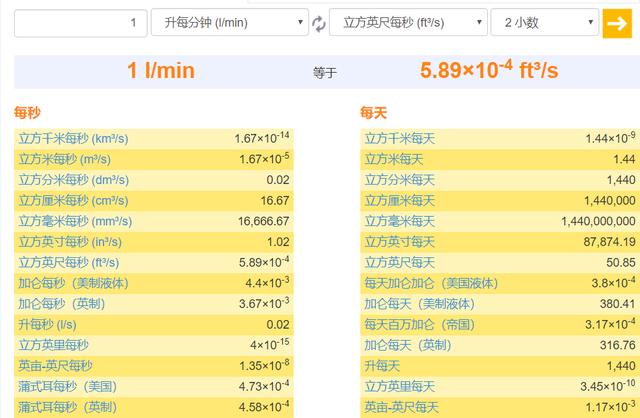Screen dimensions: 640x418
Task: Open the 立方分米每天 link
Action: tap(400, 180)
